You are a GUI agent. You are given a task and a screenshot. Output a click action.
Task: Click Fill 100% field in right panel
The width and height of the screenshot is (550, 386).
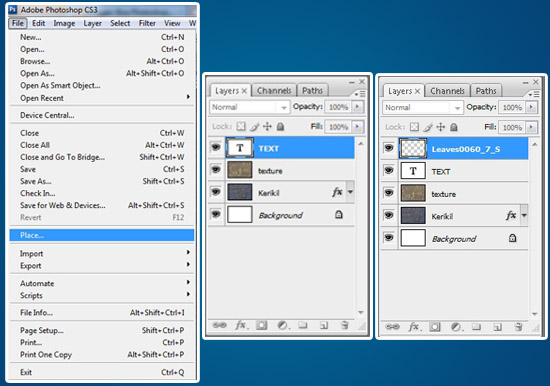512,127
